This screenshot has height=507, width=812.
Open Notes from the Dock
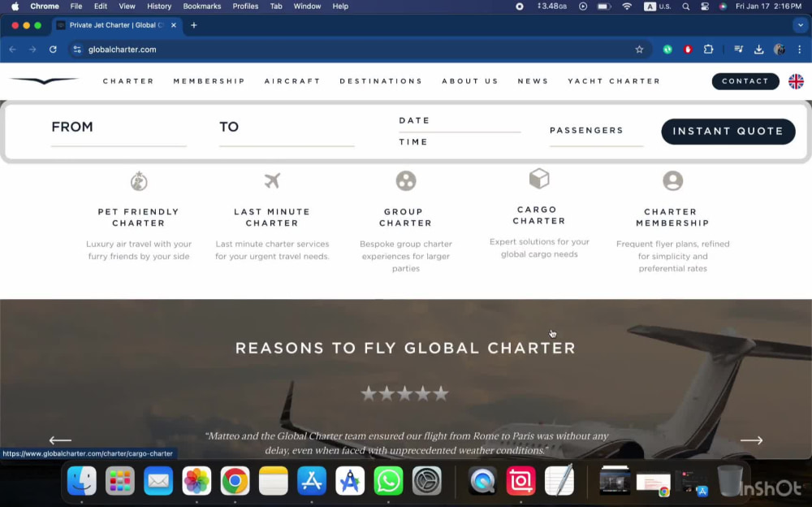pos(274,480)
